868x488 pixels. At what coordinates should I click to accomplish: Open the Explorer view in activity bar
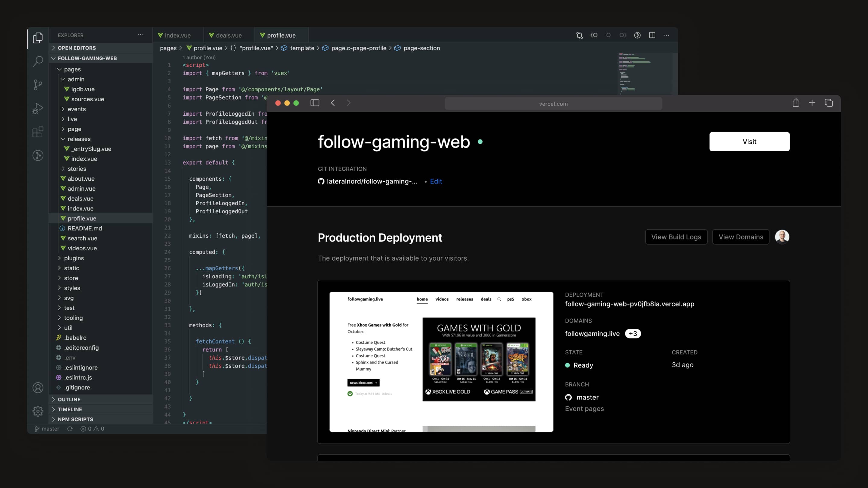point(38,37)
